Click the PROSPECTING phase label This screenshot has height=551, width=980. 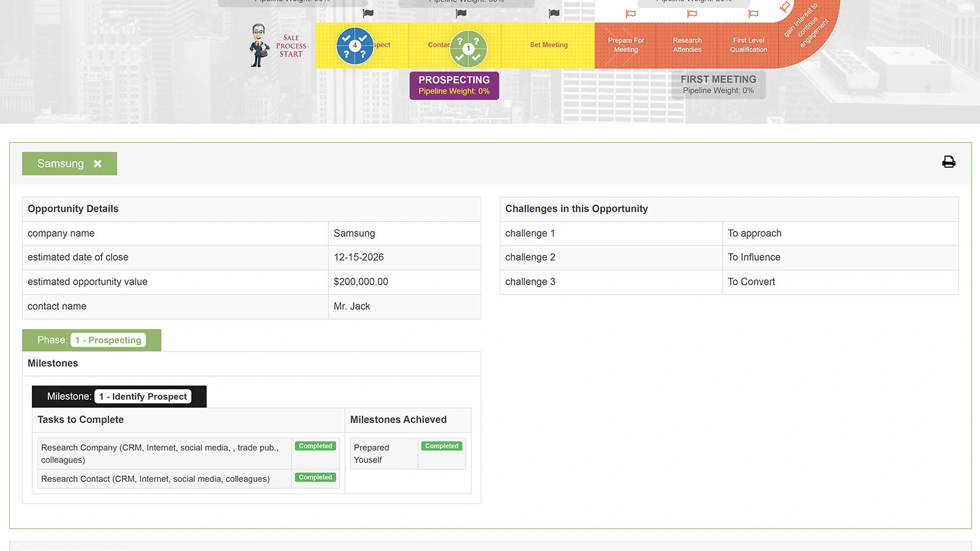coord(454,85)
